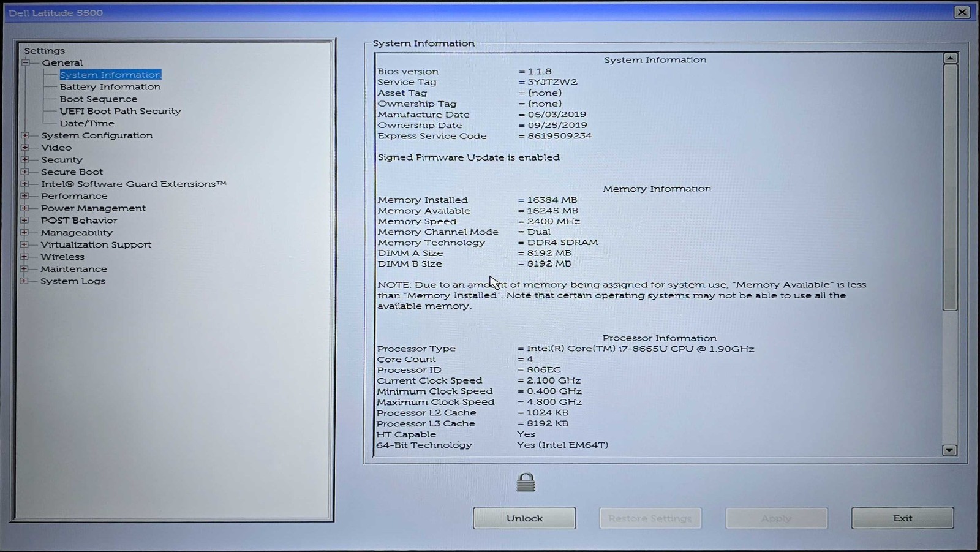Image resolution: width=980 pixels, height=552 pixels.
Task: Close the Dell Latitude 5500 window
Action: pyautogui.click(x=962, y=12)
